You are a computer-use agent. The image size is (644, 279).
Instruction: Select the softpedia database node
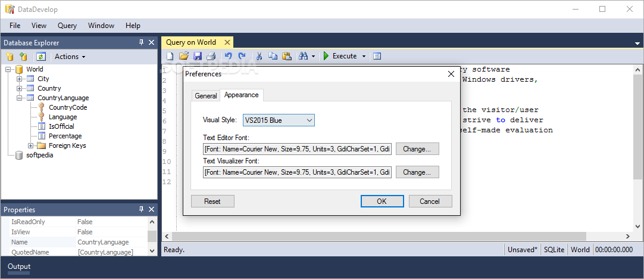40,155
